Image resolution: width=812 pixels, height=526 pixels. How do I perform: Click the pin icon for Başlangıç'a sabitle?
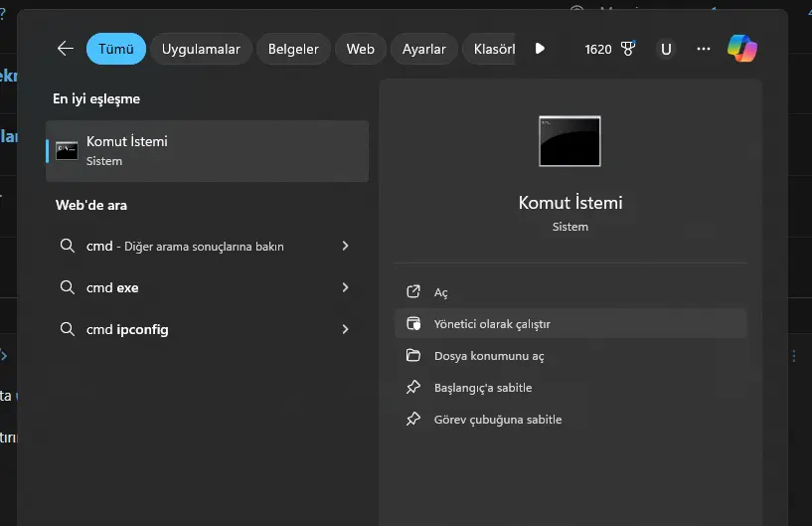pos(413,387)
